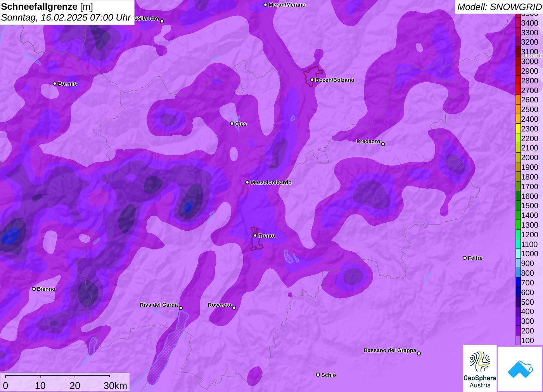Click the Bormio city marker dot

(55, 84)
